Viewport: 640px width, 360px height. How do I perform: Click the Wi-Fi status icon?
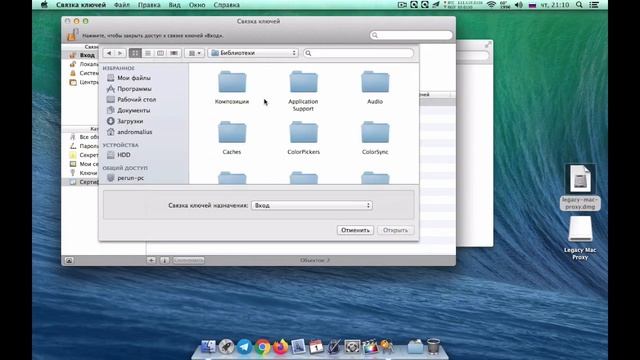[491, 5]
